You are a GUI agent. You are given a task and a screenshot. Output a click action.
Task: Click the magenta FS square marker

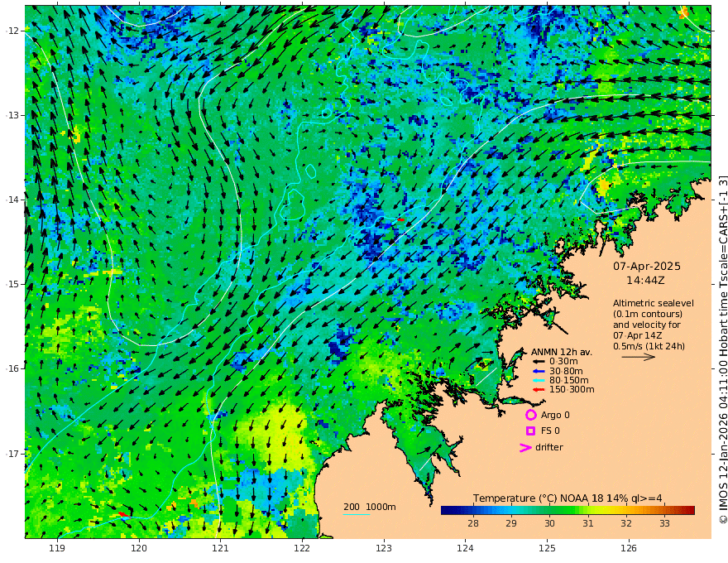coord(530,431)
